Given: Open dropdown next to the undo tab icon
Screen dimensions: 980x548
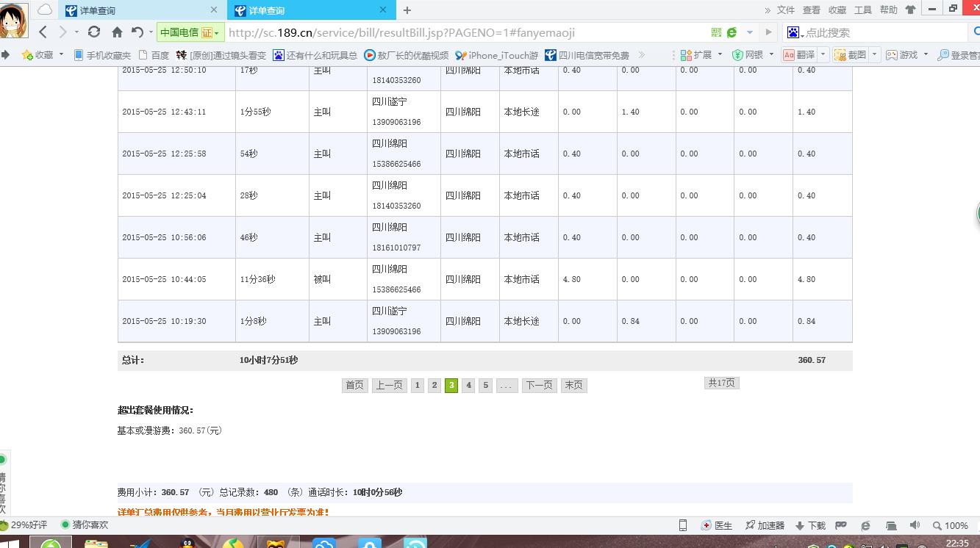Looking at the screenshot, I should 151,32.
